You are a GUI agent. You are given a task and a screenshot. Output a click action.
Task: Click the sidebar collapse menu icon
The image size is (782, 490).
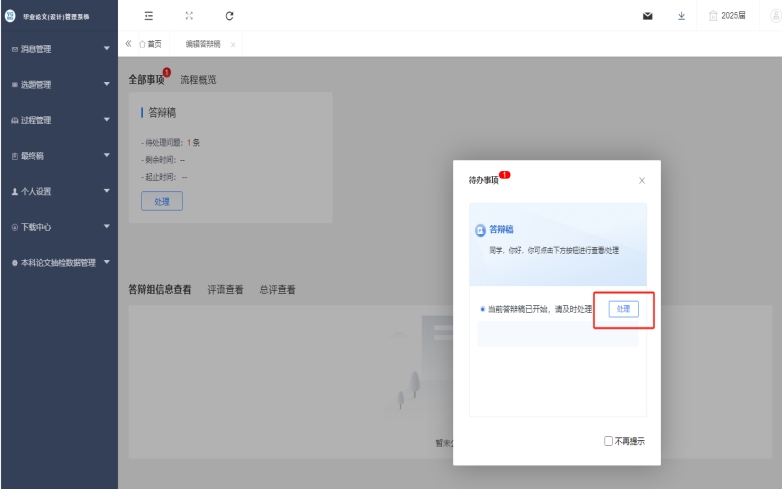pos(149,16)
